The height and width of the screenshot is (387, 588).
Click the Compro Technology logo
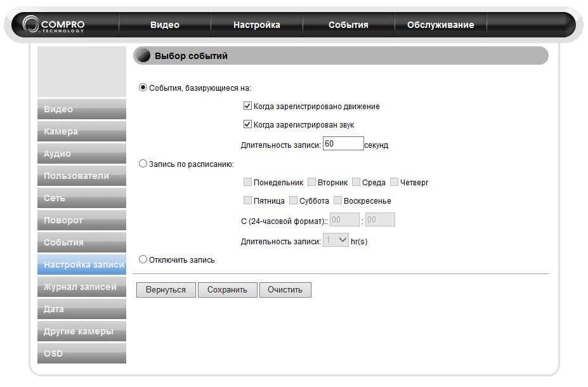point(54,25)
